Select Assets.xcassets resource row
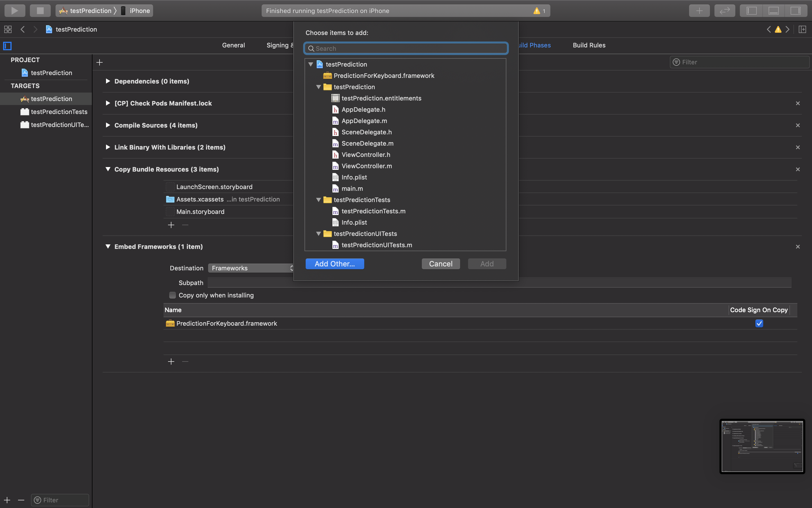Image resolution: width=812 pixels, height=508 pixels. pos(228,199)
